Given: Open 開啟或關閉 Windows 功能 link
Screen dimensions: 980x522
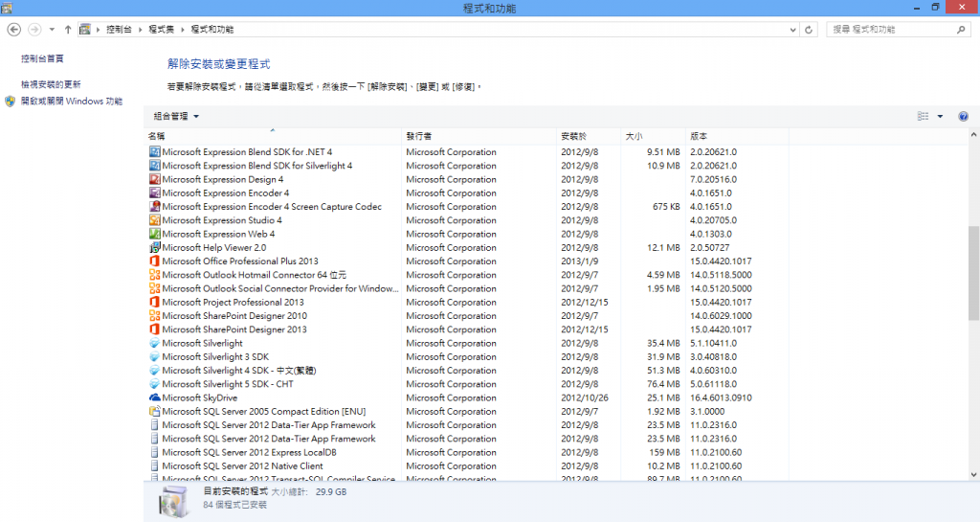Looking at the screenshot, I should [72, 101].
